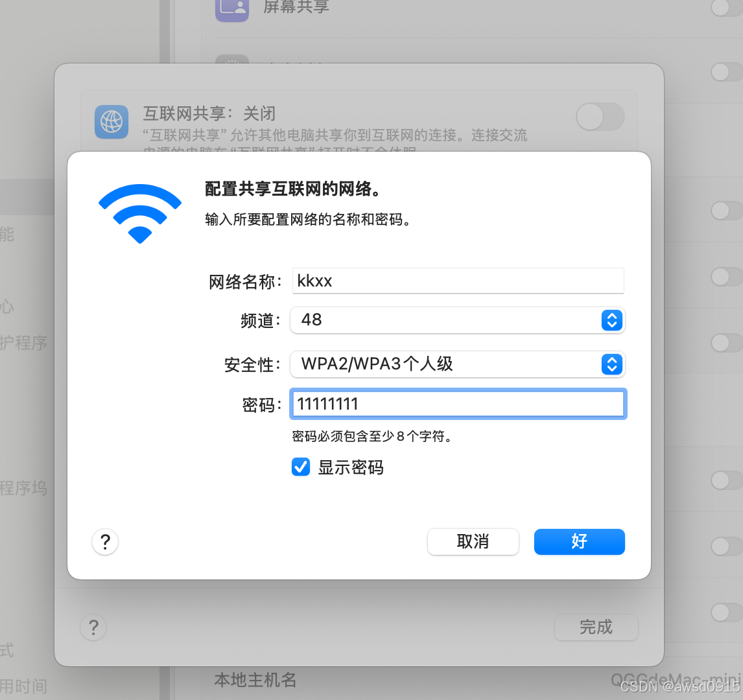The image size is (743, 700).
Task: Open the 频道 channel dropdown
Action: (x=458, y=320)
